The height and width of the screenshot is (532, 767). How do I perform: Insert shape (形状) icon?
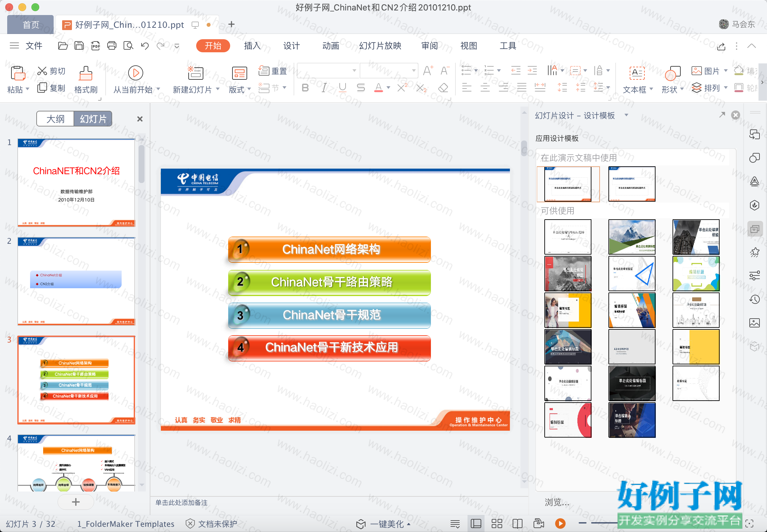point(672,73)
